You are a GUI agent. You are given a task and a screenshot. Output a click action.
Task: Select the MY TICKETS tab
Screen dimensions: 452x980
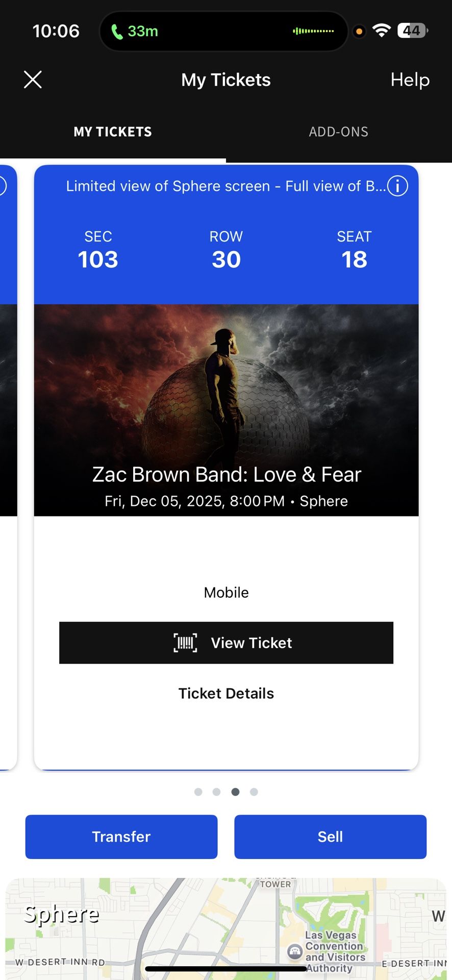112,132
